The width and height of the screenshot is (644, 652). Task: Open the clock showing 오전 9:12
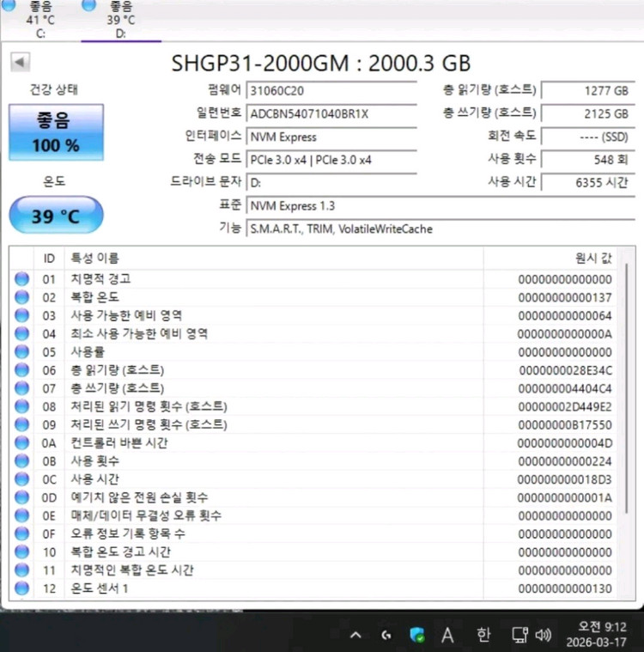click(597, 634)
